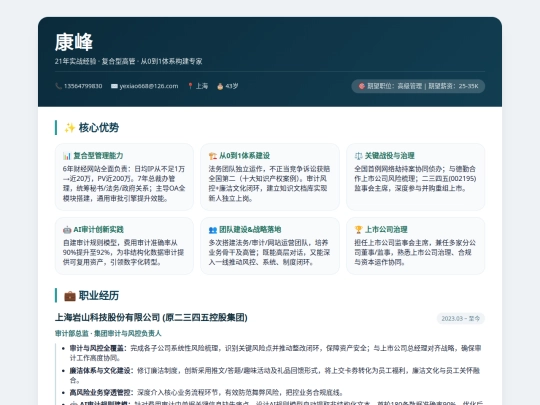The height and width of the screenshot is (405, 540).
Task: Click the robot icon beside AI审计创新实践
Action: 67,230
